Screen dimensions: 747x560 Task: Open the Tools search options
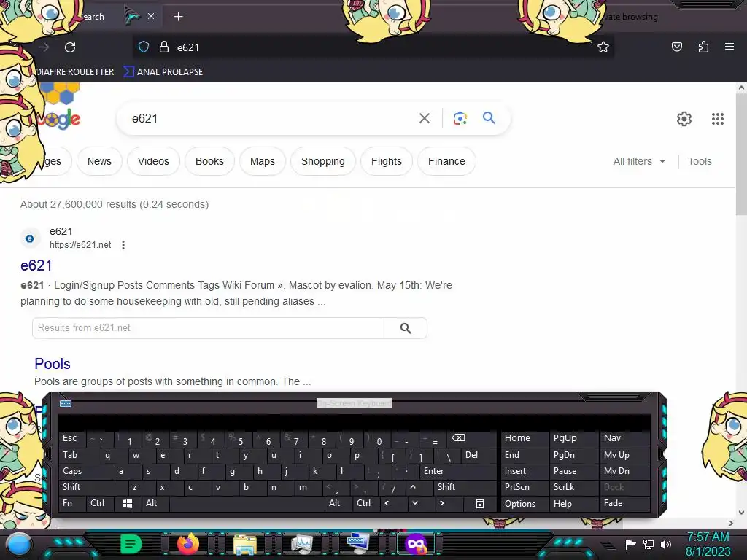(x=700, y=161)
